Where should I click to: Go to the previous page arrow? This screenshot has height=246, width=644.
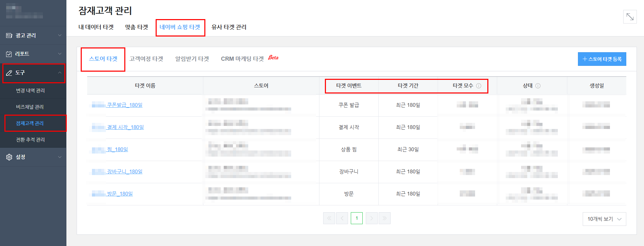[342, 218]
